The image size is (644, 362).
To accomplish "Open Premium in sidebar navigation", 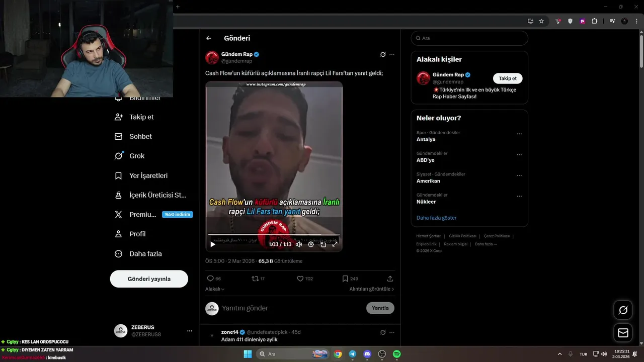I will coord(136,214).
